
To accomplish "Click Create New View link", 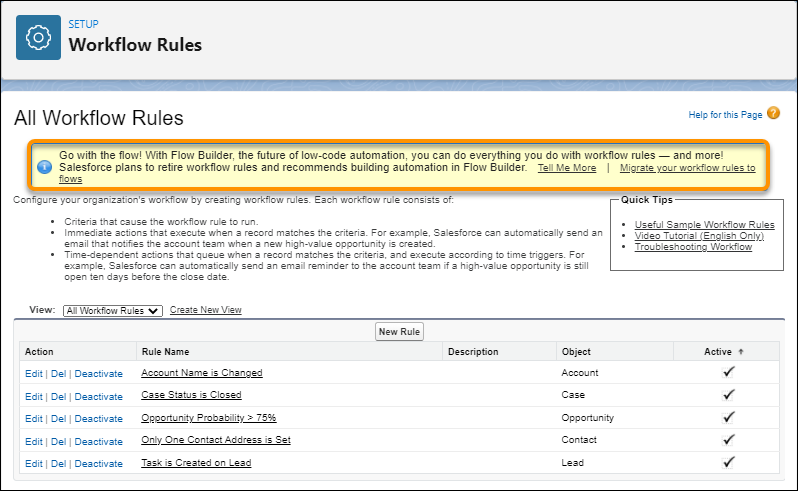I will point(205,311).
